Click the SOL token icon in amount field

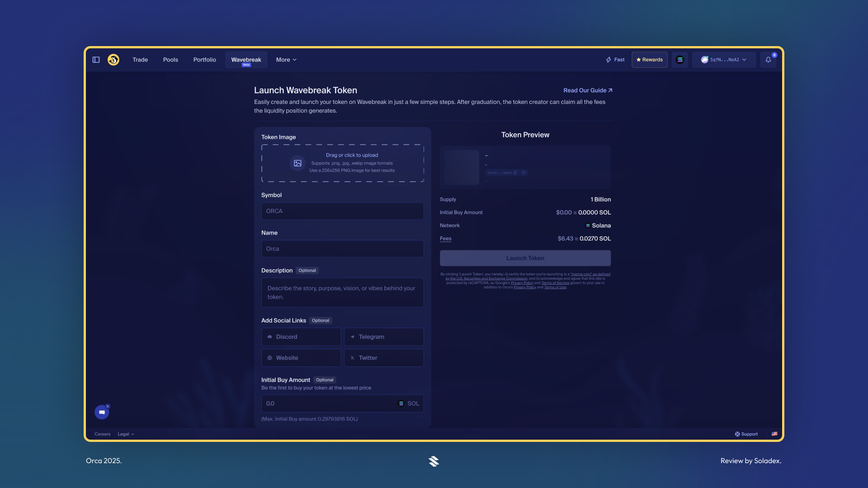401,404
